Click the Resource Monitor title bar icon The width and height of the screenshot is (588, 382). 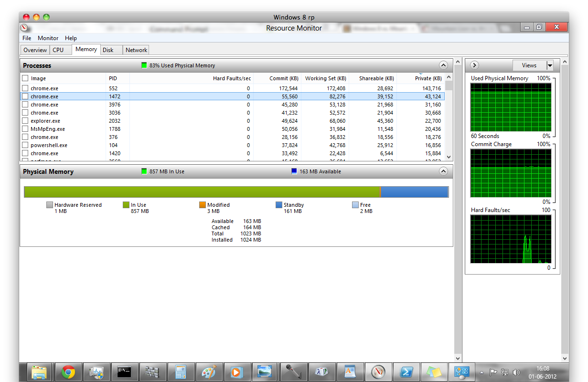24,28
